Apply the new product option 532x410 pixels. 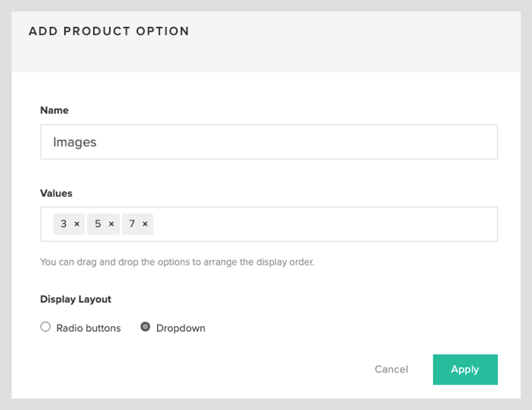(465, 370)
